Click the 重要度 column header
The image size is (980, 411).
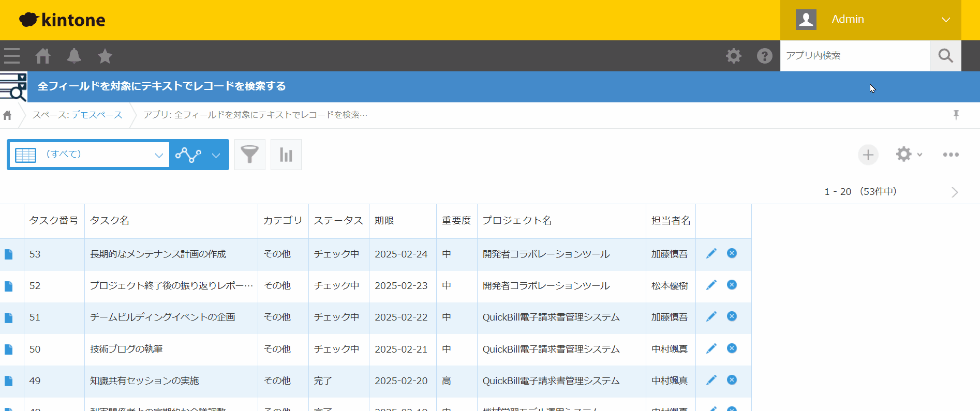456,221
